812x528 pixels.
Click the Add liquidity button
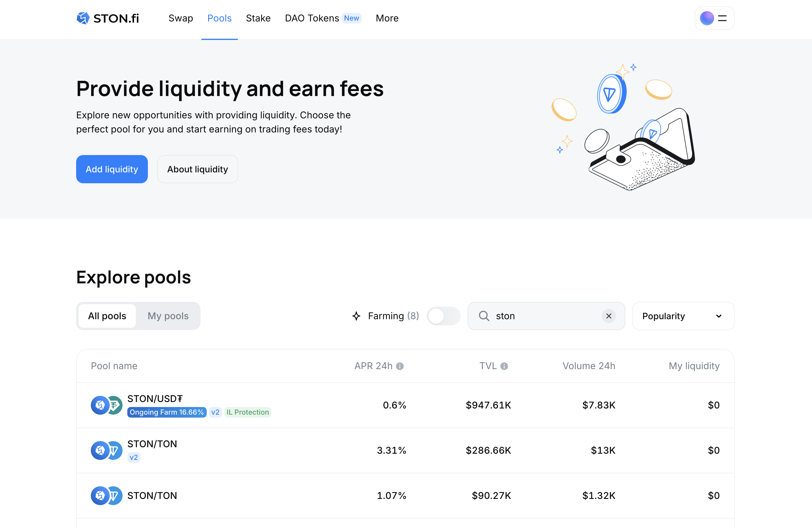pos(111,169)
